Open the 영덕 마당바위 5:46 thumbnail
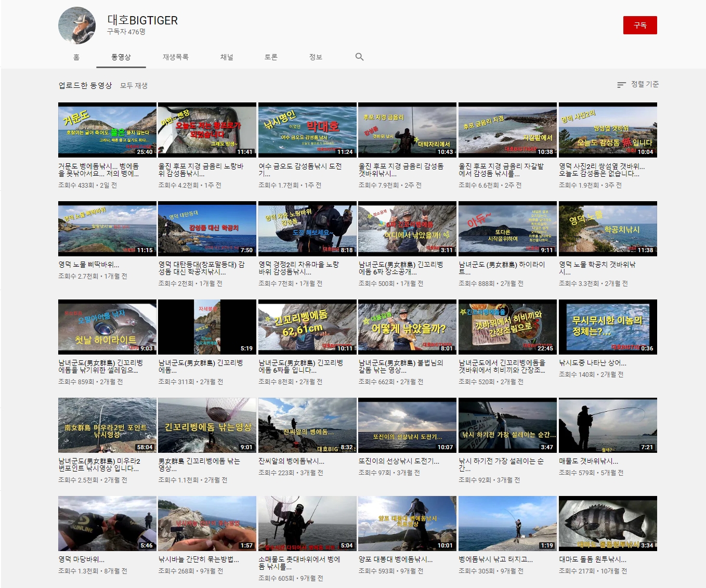 (x=107, y=523)
